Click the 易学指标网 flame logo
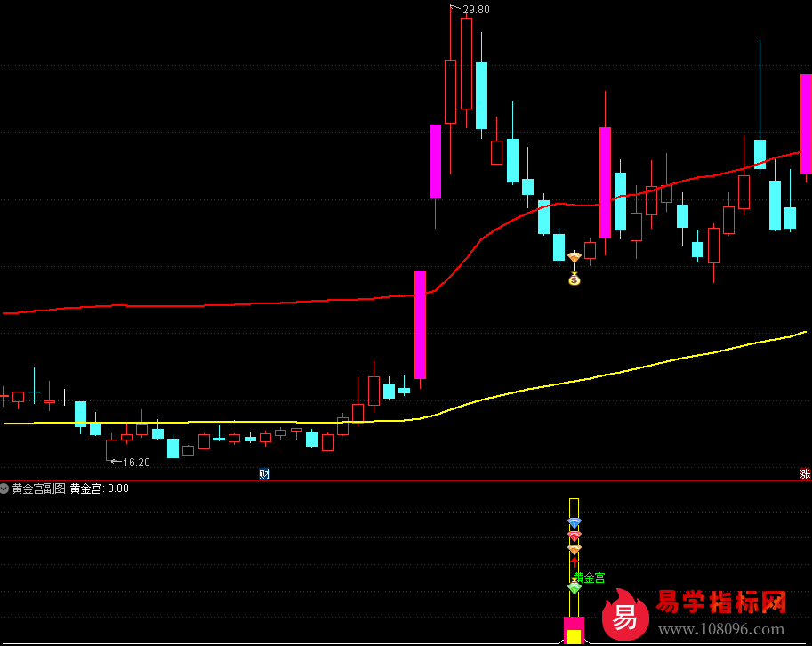The width and height of the screenshot is (812, 646). 626,614
